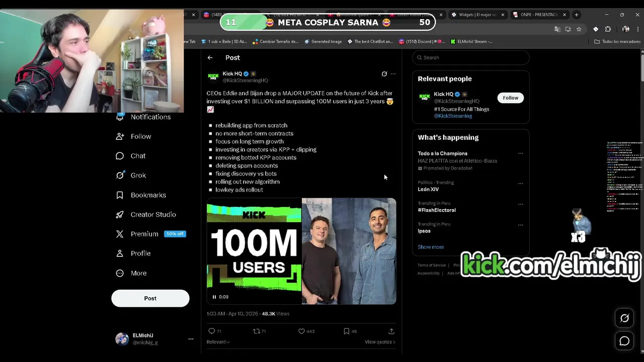The image size is (644, 362).
Task: Click the Kick HQ avatar on post
Action: [213, 76]
